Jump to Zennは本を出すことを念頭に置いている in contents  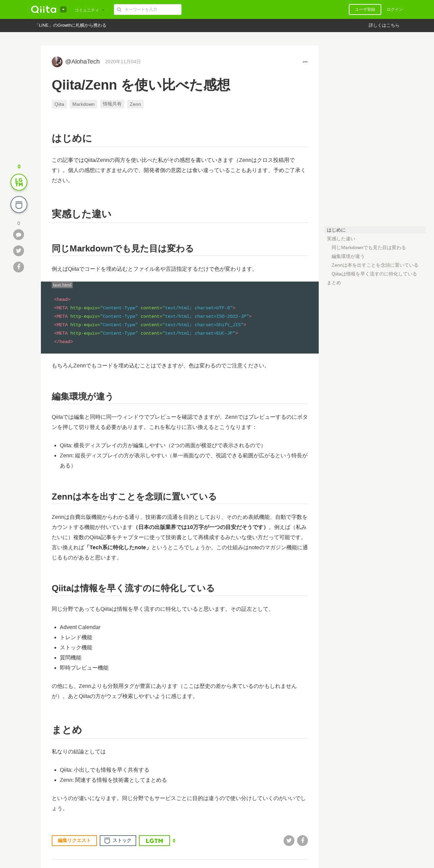375,265
